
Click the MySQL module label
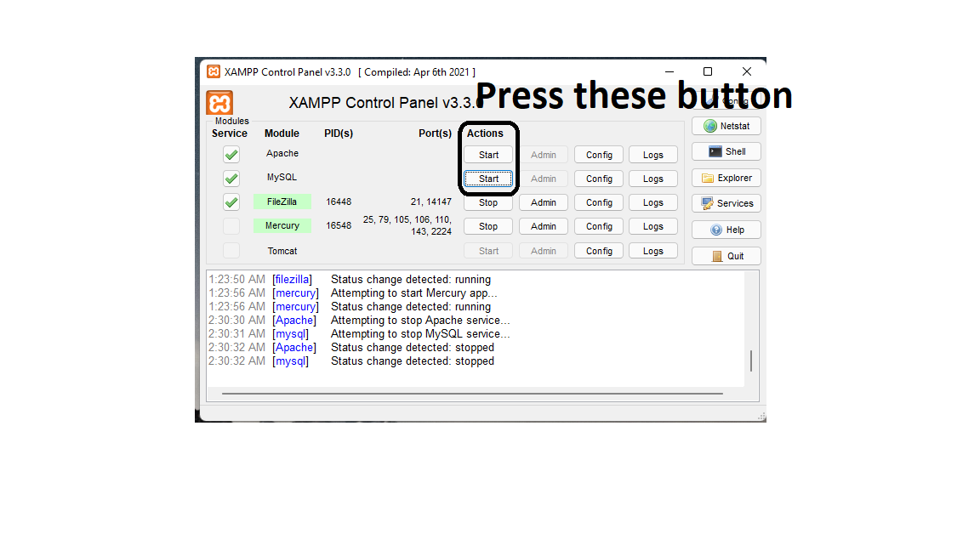[282, 177]
